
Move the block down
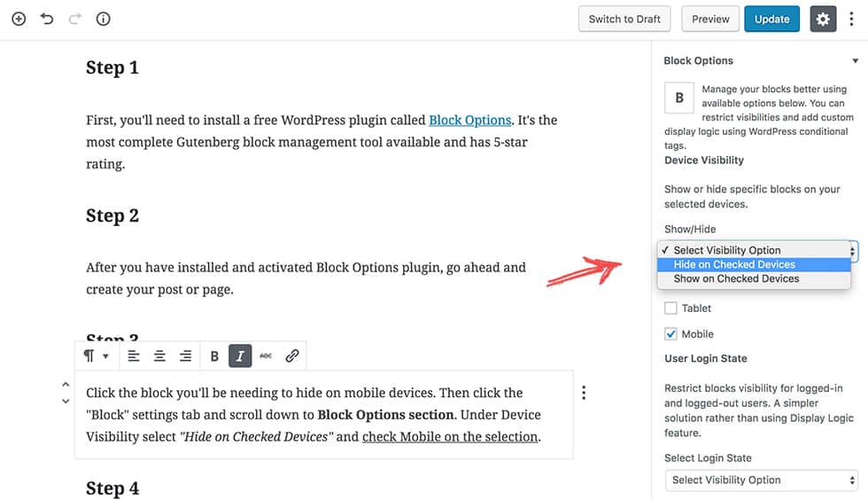[66, 402]
